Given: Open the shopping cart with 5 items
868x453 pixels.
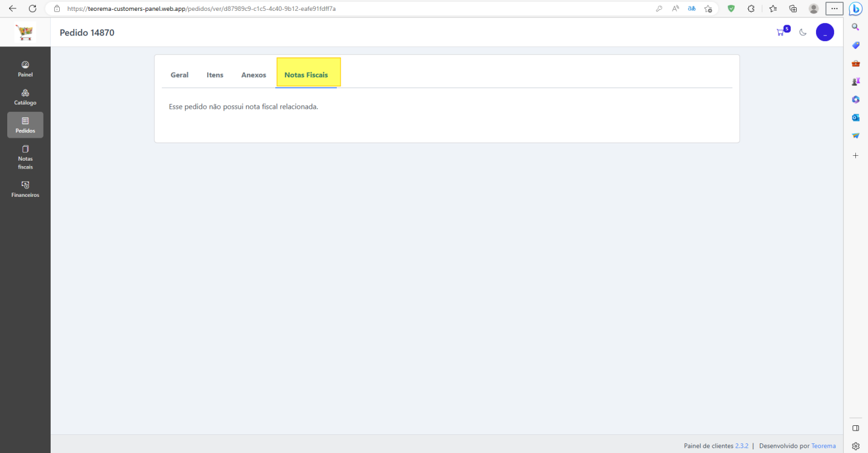Looking at the screenshot, I should 782,32.
